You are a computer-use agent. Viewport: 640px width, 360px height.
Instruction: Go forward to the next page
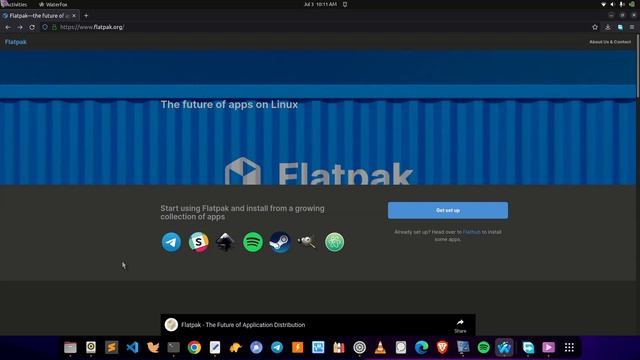click(20, 27)
